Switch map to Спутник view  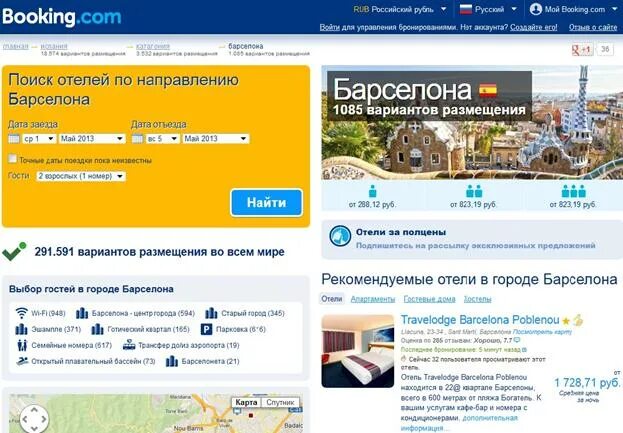280,402
